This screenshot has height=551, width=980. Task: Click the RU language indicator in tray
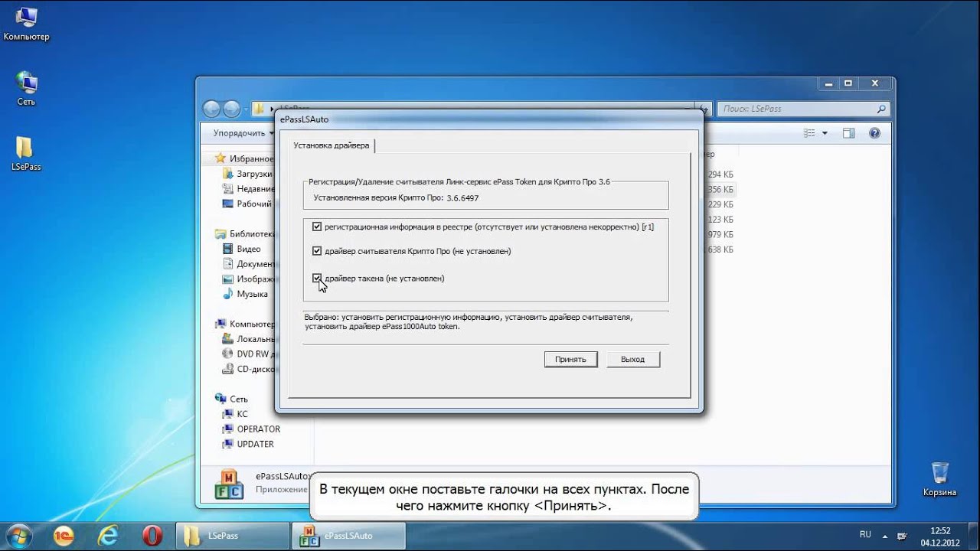point(865,534)
